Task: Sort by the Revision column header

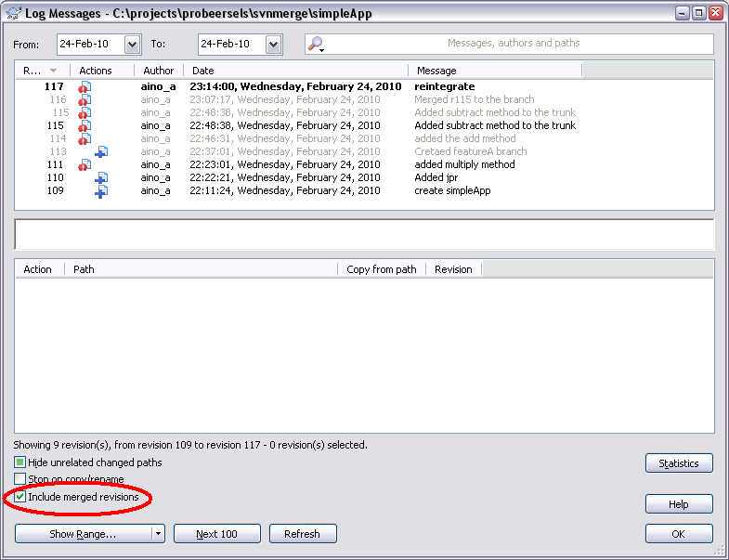Action: click(42, 71)
